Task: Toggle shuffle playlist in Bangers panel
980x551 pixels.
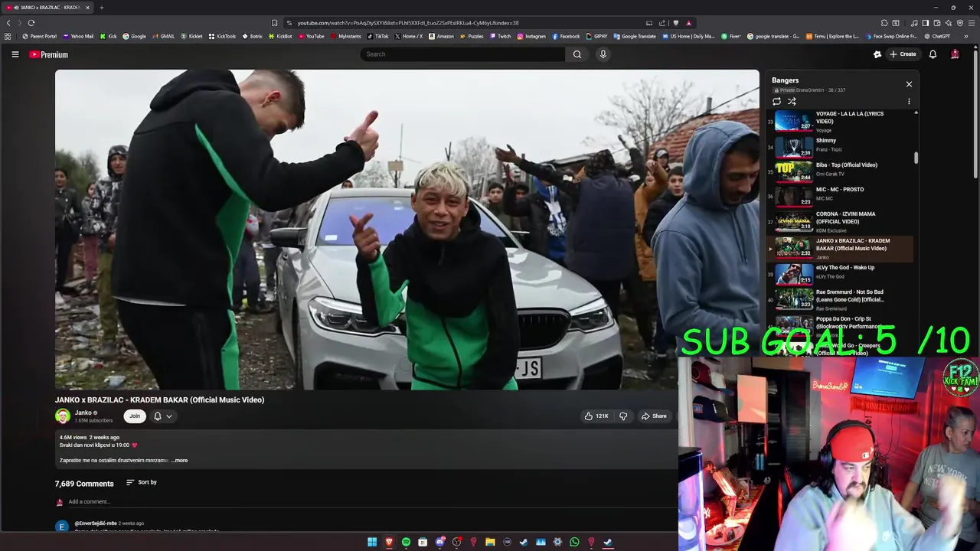Action: pyautogui.click(x=792, y=101)
